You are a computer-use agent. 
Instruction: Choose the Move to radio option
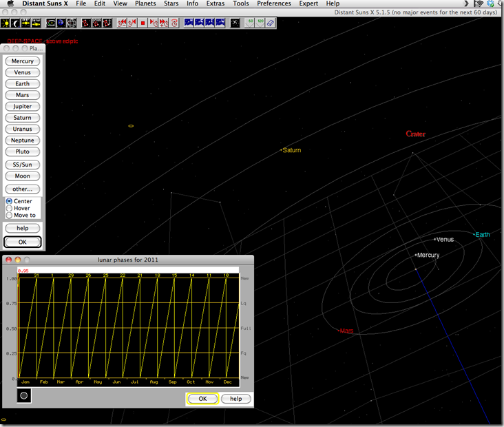(x=9, y=215)
